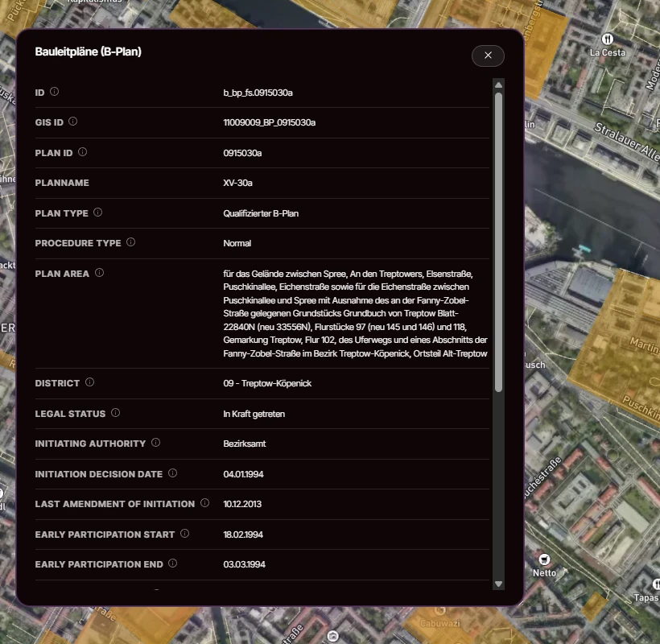Open info icon next to PLAN AREA

pyautogui.click(x=99, y=273)
